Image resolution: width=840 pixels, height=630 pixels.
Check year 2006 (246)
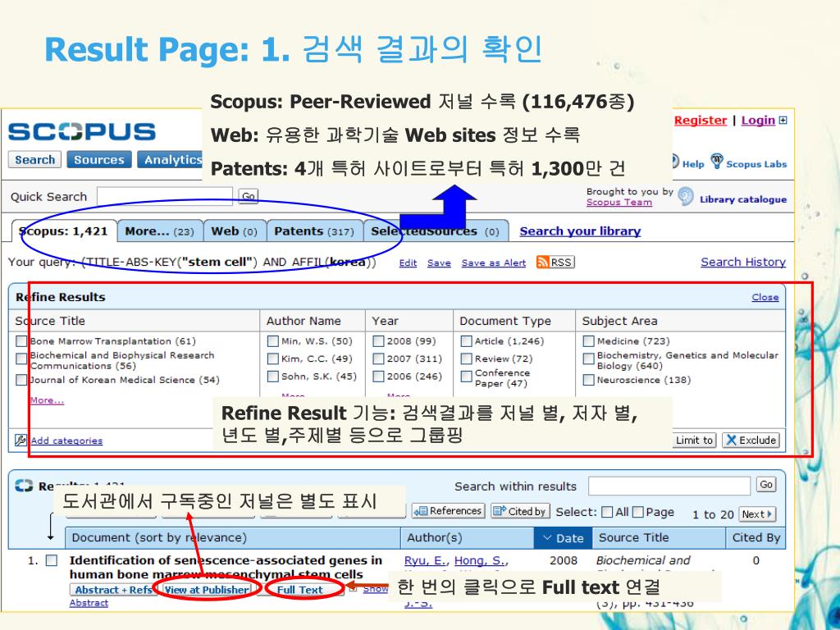378,377
